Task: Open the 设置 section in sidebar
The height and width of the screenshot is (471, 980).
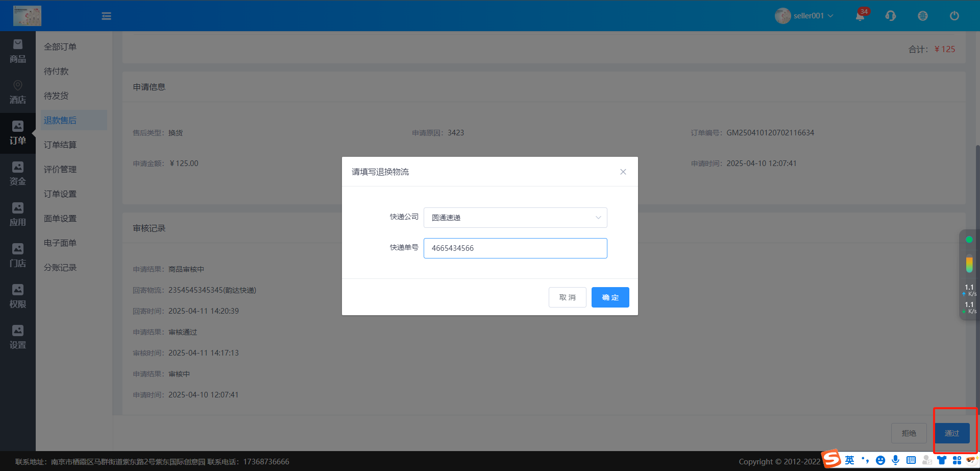Action: (18, 338)
